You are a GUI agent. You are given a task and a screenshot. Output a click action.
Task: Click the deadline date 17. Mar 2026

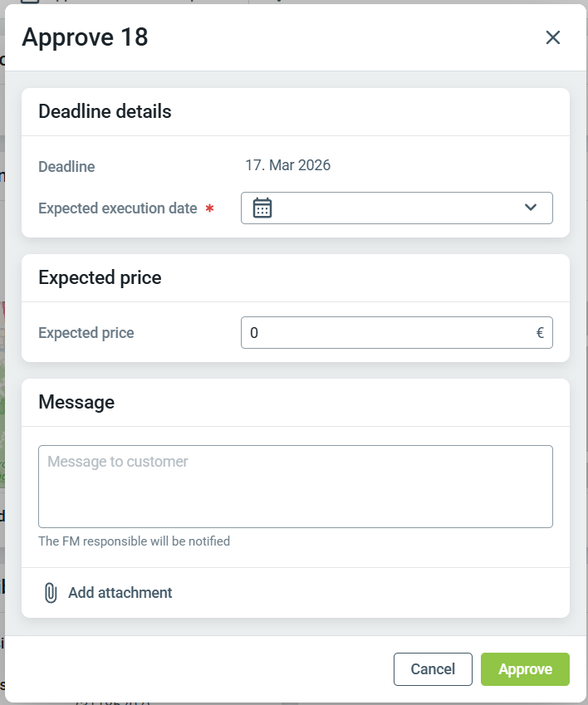click(287, 165)
